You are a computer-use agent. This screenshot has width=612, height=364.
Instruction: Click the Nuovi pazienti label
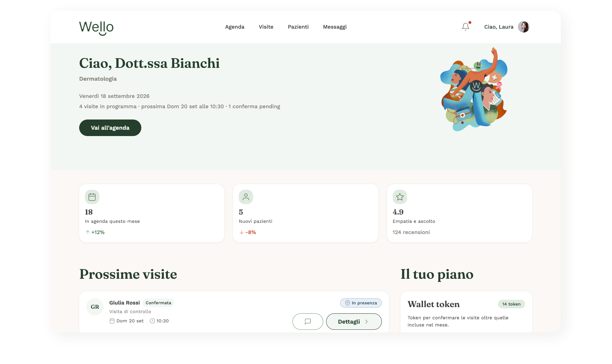tap(255, 221)
